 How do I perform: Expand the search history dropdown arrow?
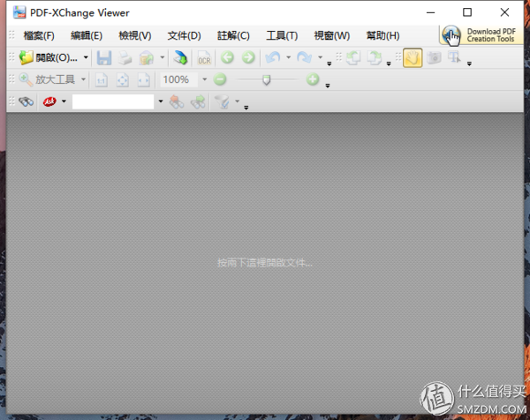pyautogui.click(x=161, y=101)
